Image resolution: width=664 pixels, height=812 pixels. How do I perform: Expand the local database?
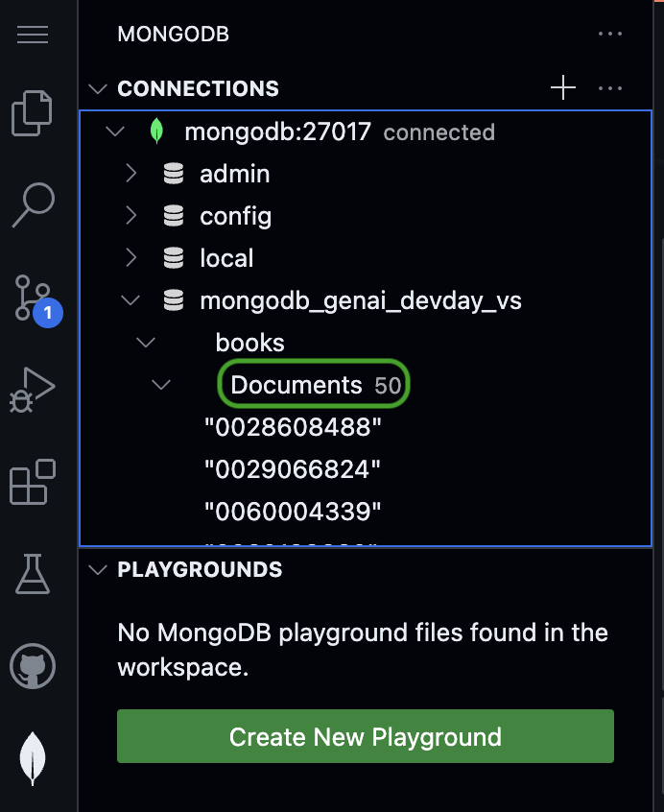130,258
